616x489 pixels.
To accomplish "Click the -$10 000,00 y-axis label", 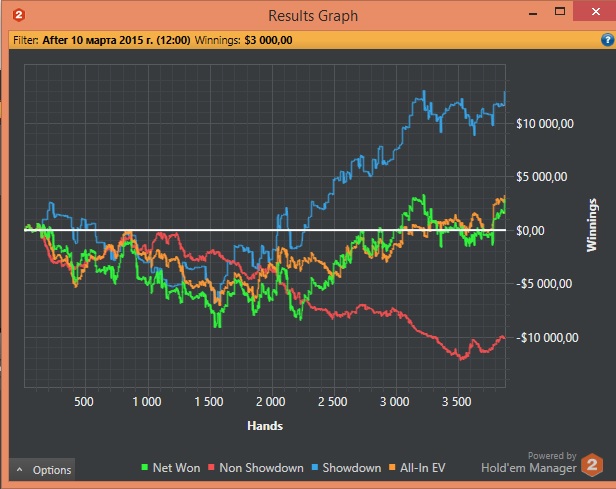I will tap(545, 337).
